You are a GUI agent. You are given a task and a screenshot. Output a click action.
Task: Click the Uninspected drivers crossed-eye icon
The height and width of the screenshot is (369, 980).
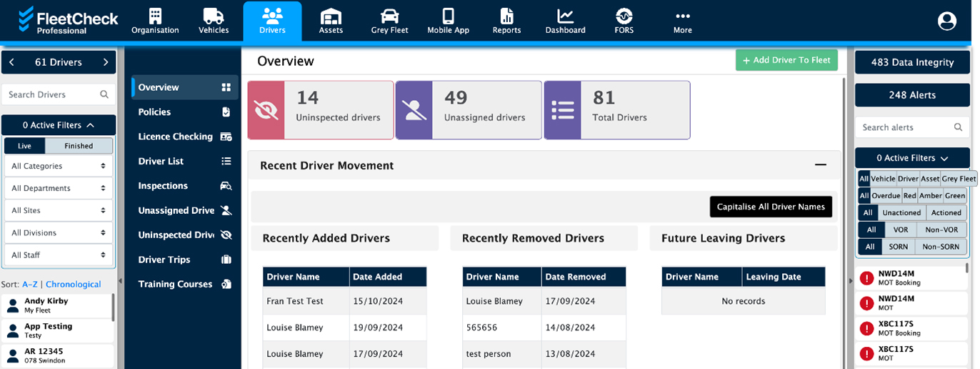(266, 110)
